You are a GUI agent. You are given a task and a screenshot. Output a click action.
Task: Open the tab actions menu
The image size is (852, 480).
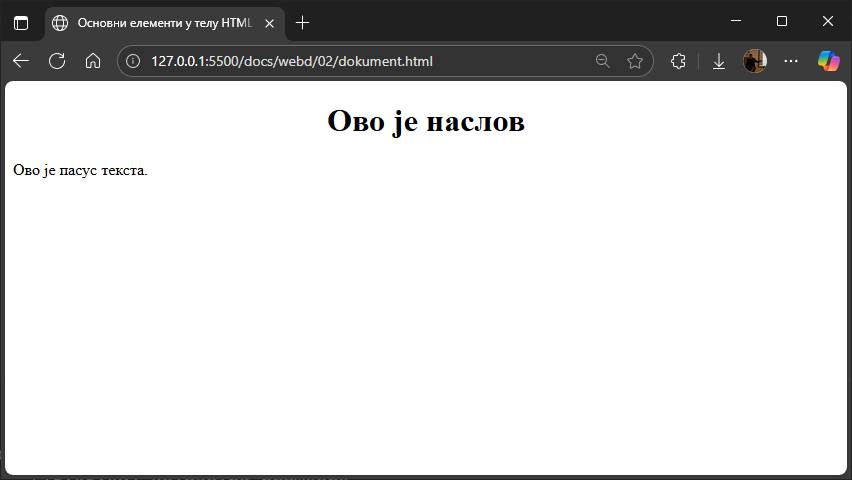(x=21, y=23)
